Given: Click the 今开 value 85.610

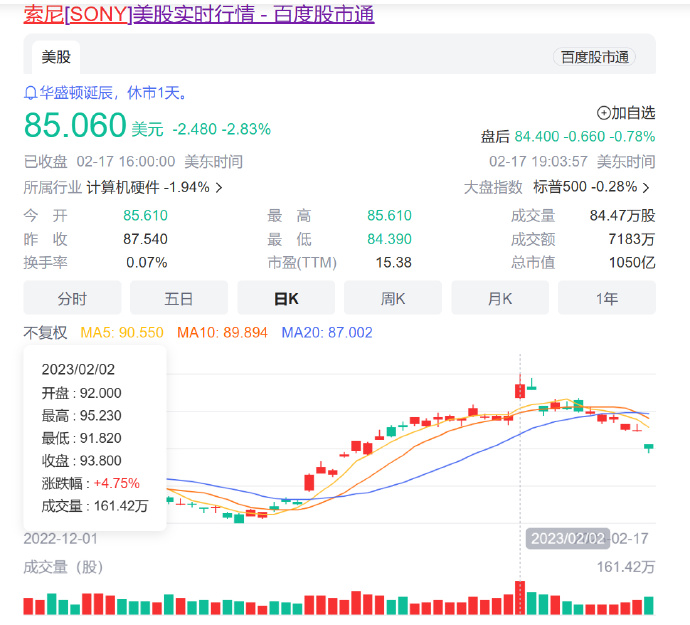Looking at the screenshot, I should click(145, 215).
